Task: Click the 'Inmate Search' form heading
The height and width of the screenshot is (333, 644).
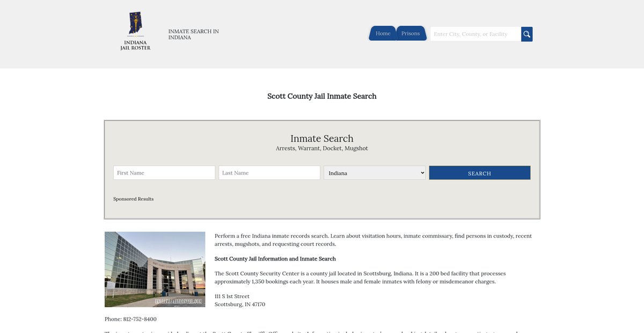Action: click(x=322, y=139)
